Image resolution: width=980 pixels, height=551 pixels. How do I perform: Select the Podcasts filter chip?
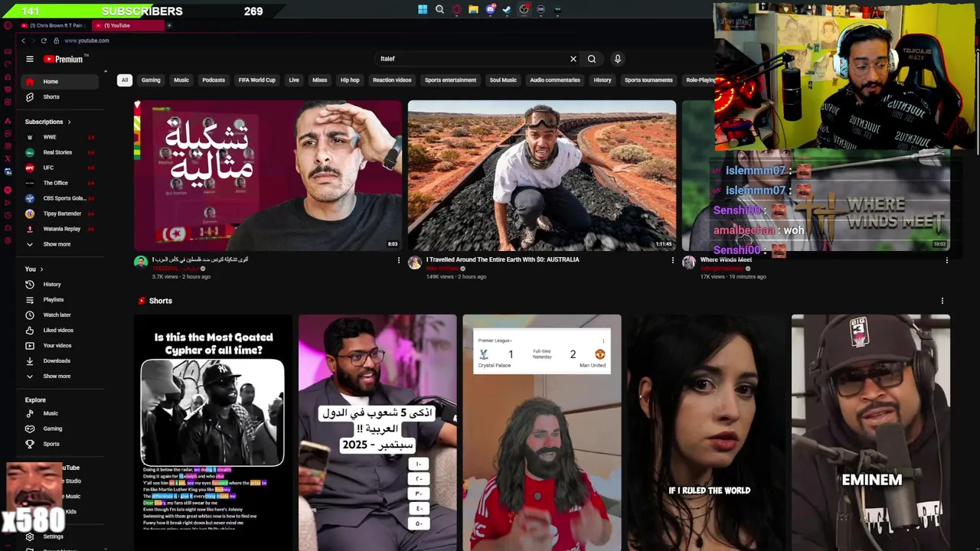pyautogui.click(x=214, y=80)
